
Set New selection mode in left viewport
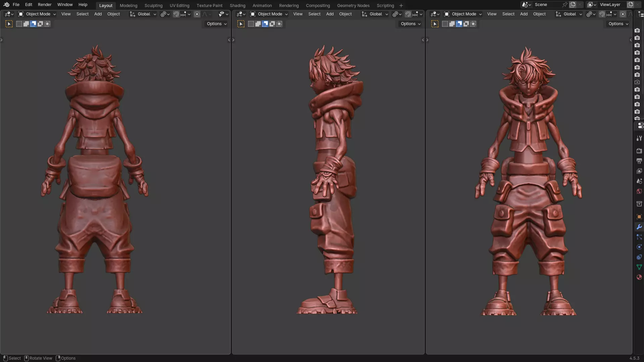19,24
